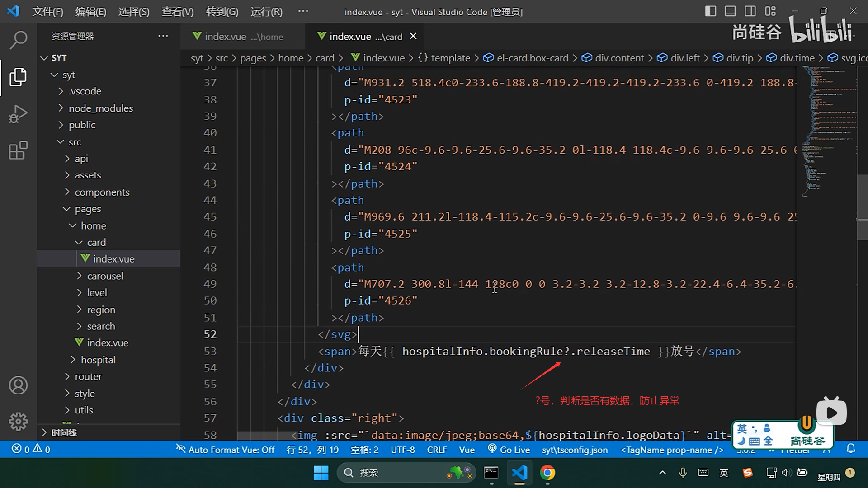The height and width of the screenshot is (488, 868).
Task: Open the 文件(F) menu
Action: pos(48,12)
